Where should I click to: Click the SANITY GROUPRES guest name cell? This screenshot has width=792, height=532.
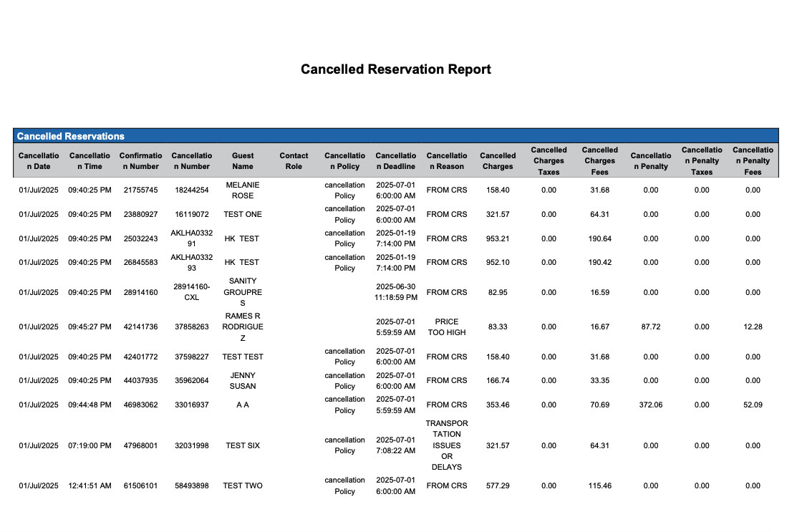click(243, 292)
